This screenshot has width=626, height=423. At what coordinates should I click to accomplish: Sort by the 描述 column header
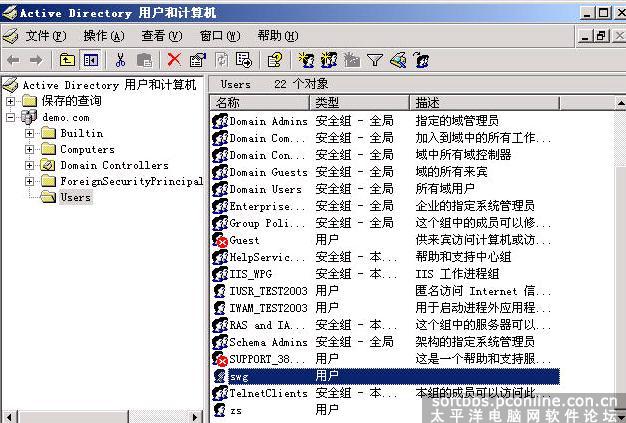click(x=485, y=103)
